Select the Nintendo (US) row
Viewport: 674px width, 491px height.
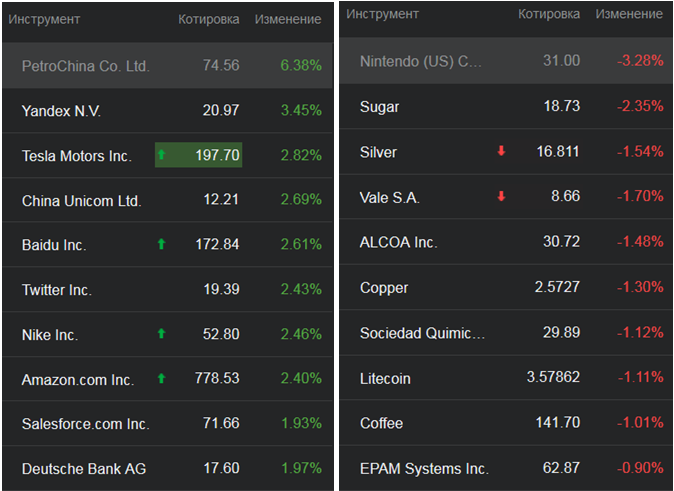(x=421, y=61)
